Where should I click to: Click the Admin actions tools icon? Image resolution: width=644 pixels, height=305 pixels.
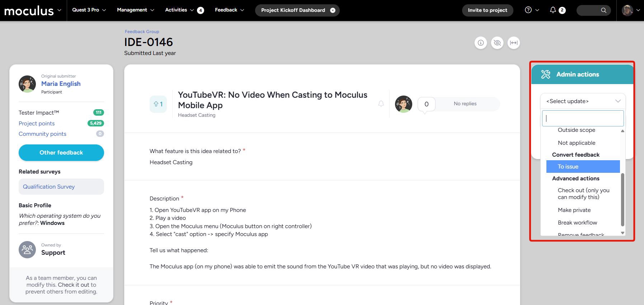(x=545, y=74)
